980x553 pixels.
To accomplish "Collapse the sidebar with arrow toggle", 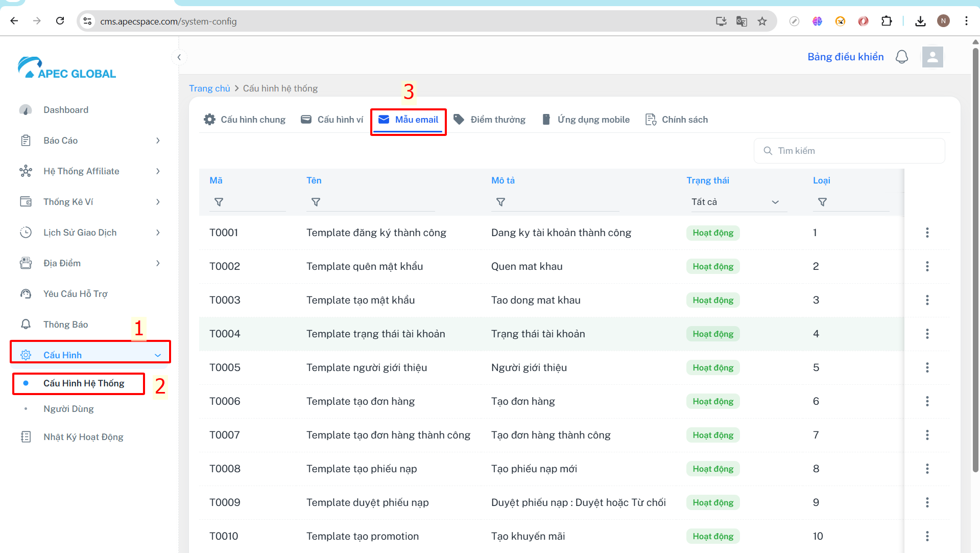I will [179, 57].
